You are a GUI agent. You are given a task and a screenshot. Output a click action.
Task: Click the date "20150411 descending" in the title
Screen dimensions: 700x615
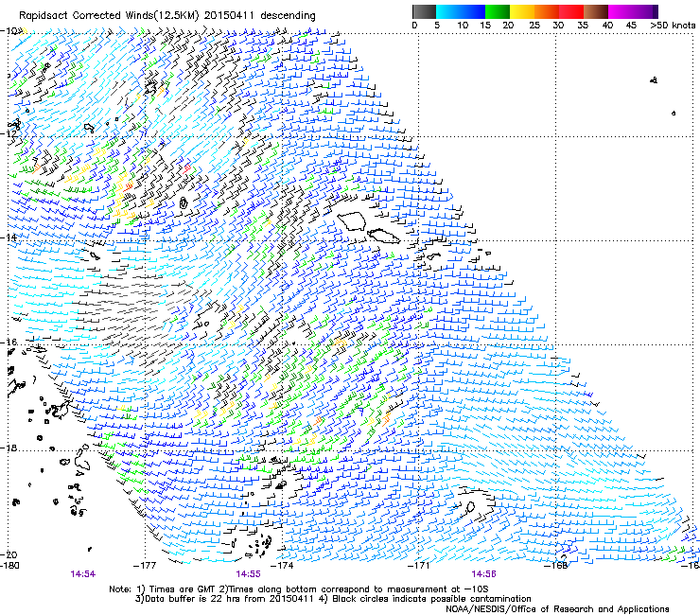click(260, 16)
